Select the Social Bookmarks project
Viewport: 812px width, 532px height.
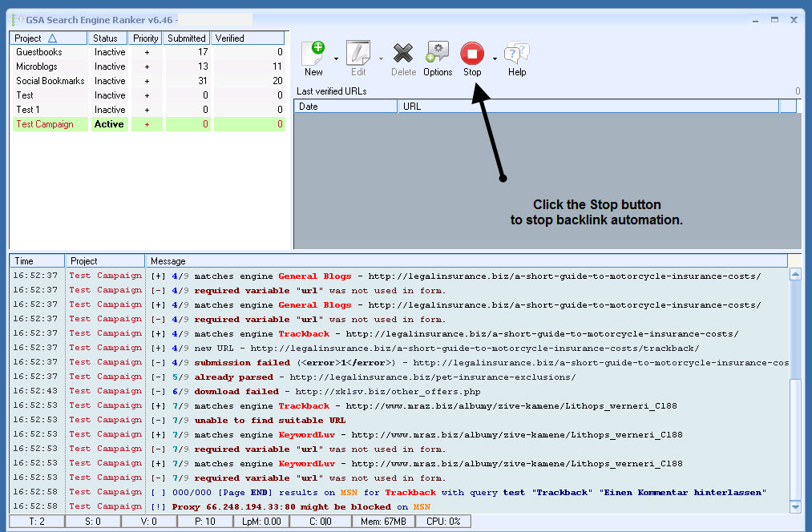point(50,81)
